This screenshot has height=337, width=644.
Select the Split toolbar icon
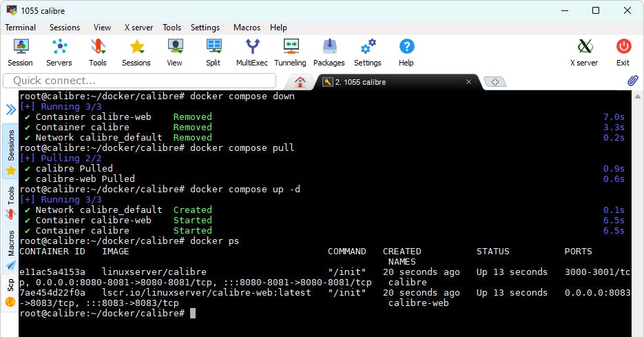coord(214,52)
